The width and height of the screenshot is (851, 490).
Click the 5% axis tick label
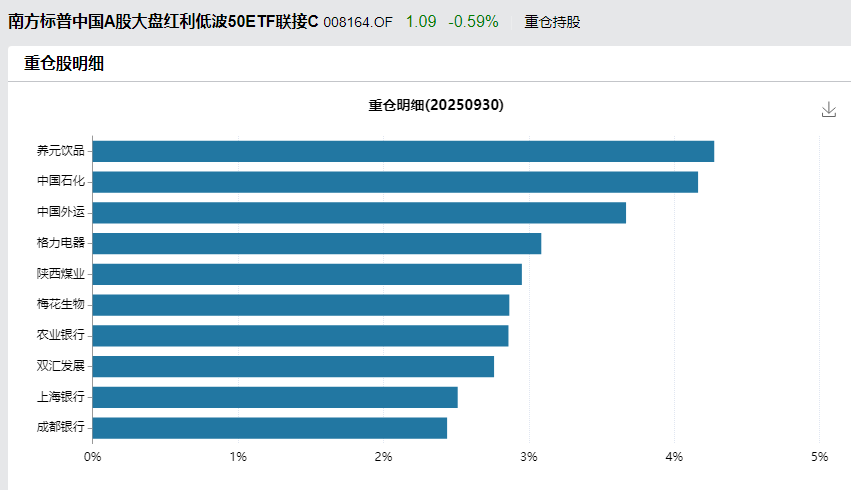[x=820, y=457]
